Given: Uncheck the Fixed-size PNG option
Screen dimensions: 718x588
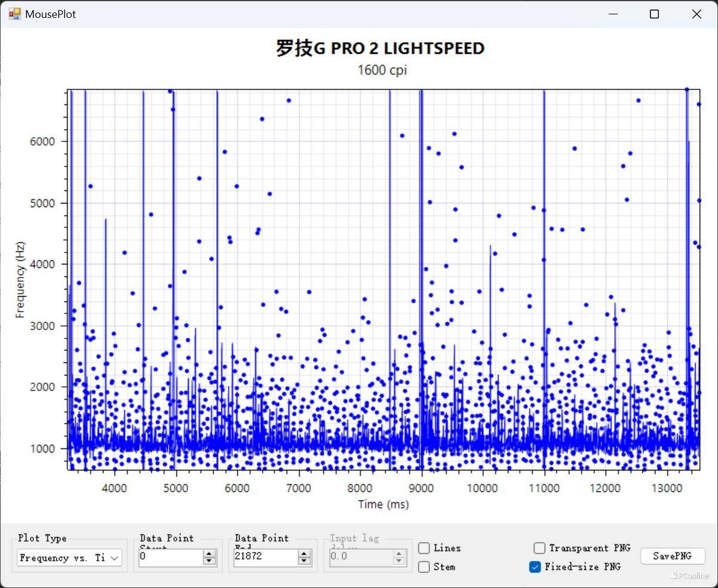Looking at the screenshot, I should click(535, 567).
